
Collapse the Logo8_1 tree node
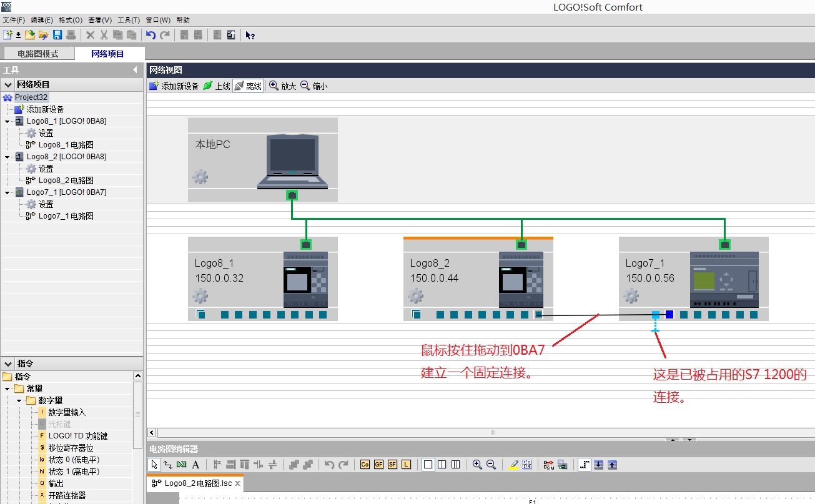(x=7, y=121)
